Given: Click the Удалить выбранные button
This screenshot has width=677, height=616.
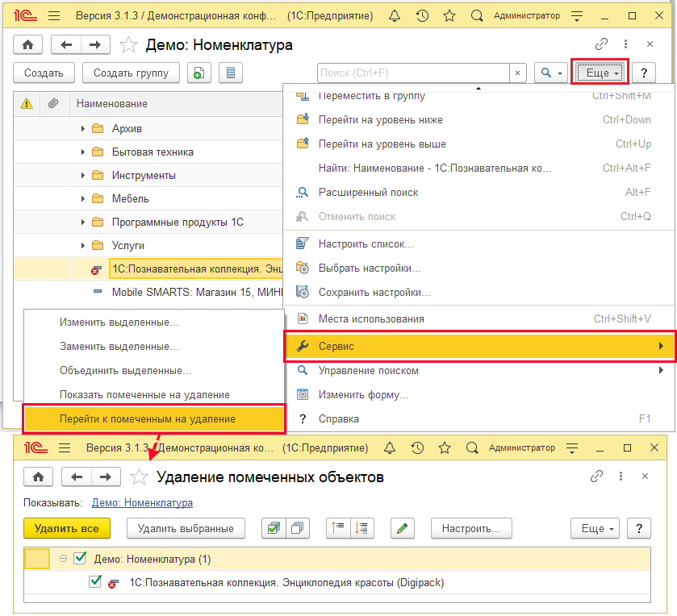Looking at the screenshot, I should tap(186, 528).
